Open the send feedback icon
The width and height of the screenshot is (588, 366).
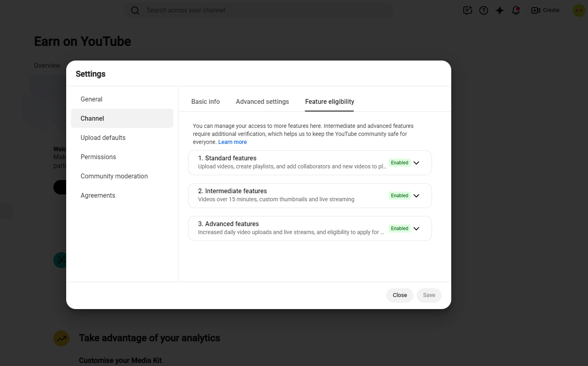coord(468,10)
